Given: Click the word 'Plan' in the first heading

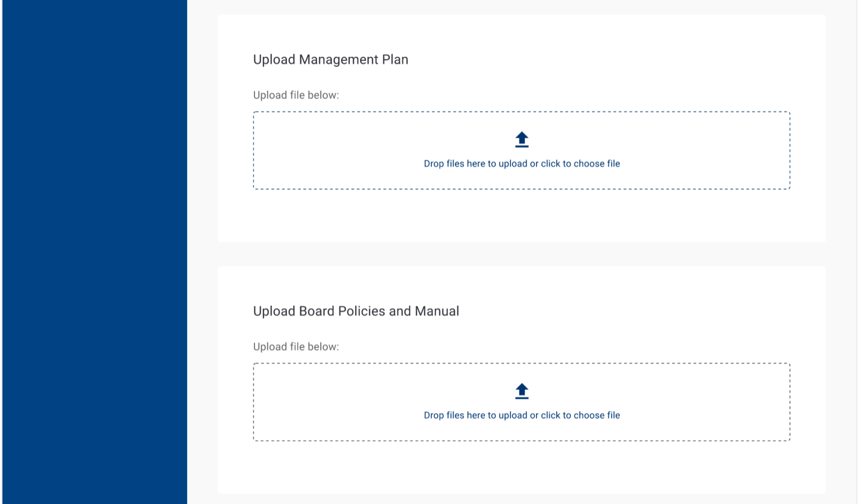Looking at the screenshot, I should tap(395, 59).
